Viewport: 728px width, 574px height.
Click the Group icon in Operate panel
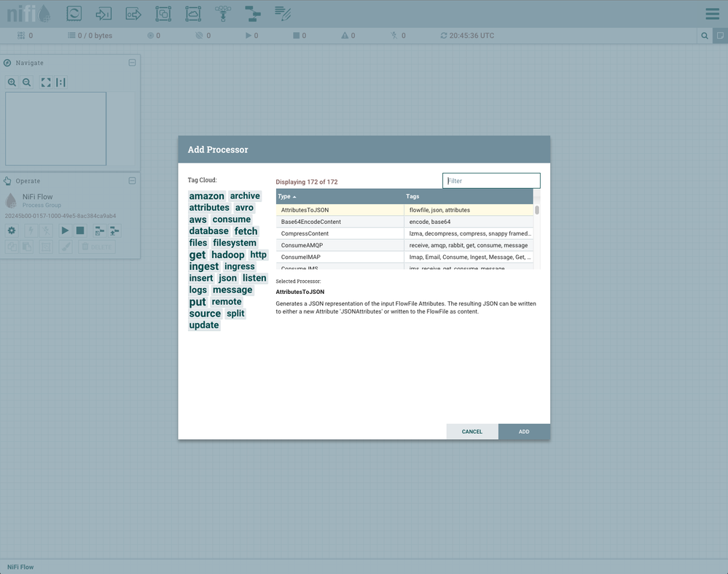click(x=46, y=247)
